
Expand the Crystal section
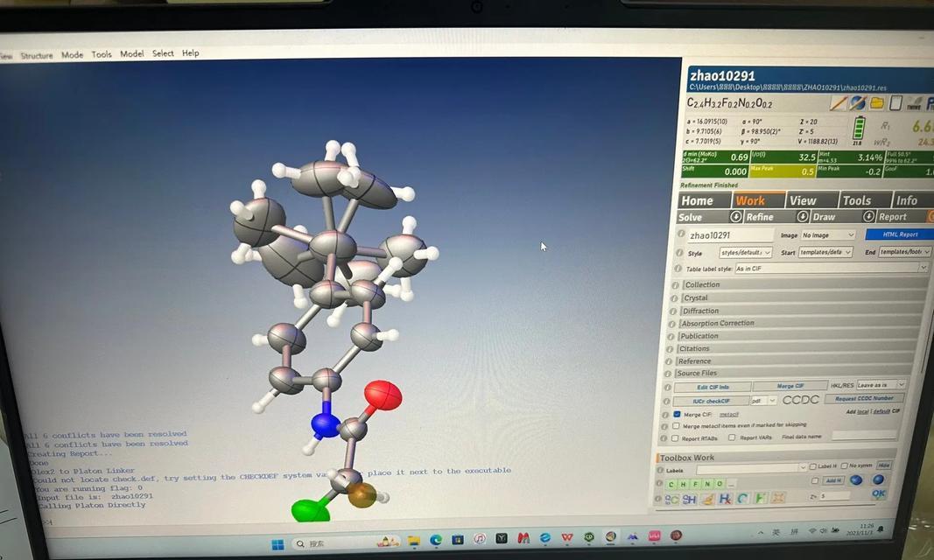point(802,297)
